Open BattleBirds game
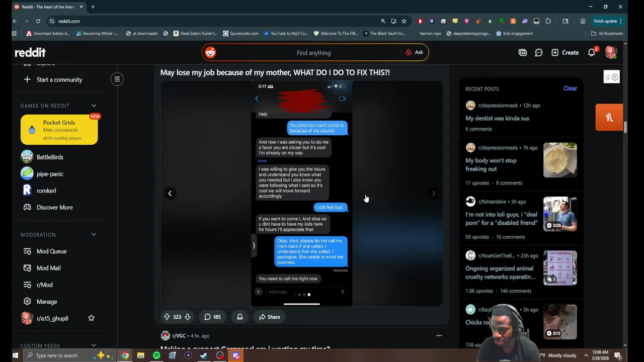644x362 pixels. [x=50, y=157]
